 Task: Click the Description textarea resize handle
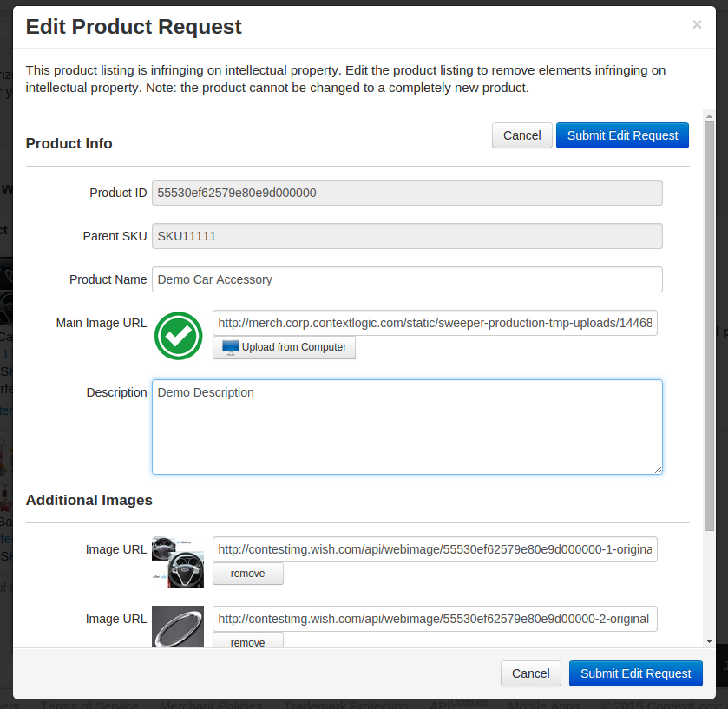coord(658,469)
